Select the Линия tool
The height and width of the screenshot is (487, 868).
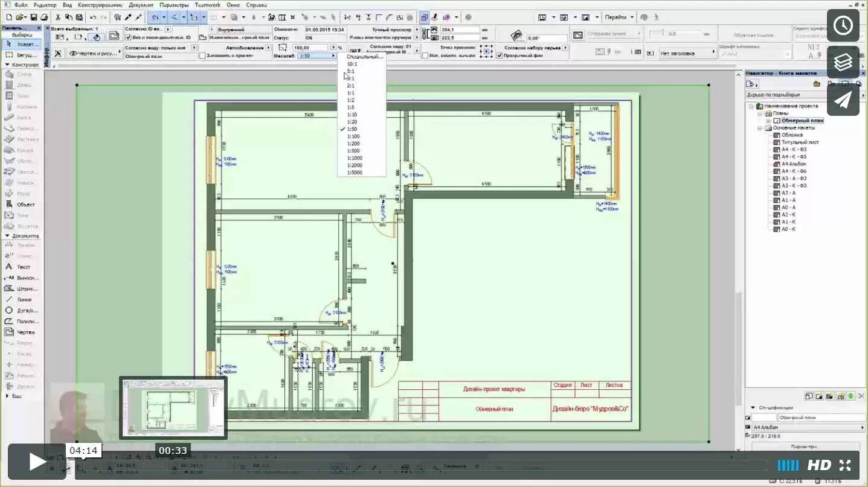coord(21,299)
